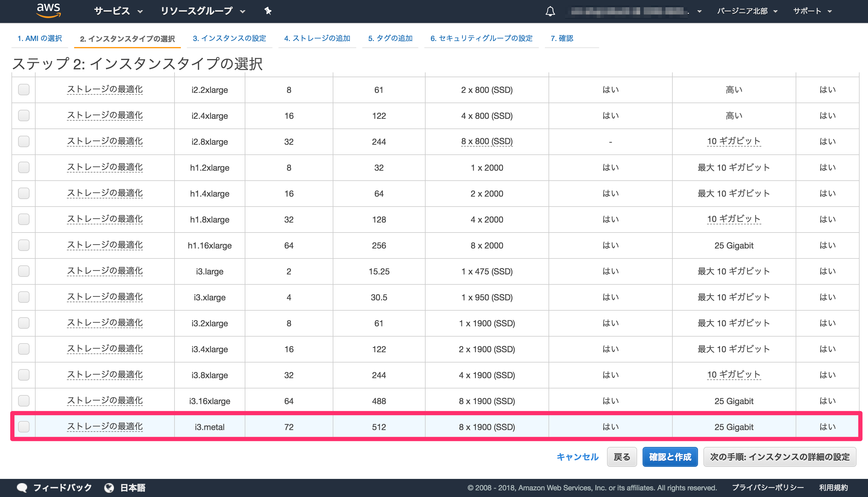The image size is (868, 497).
Task: Click the 1 x 475 (SSD) storage cell
Action: (487, 271)
